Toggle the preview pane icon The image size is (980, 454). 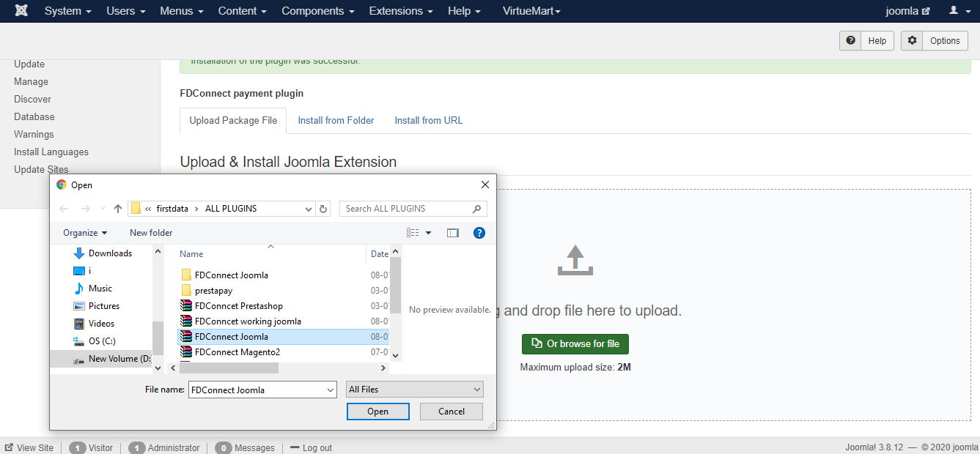click(x=453, y=233)
